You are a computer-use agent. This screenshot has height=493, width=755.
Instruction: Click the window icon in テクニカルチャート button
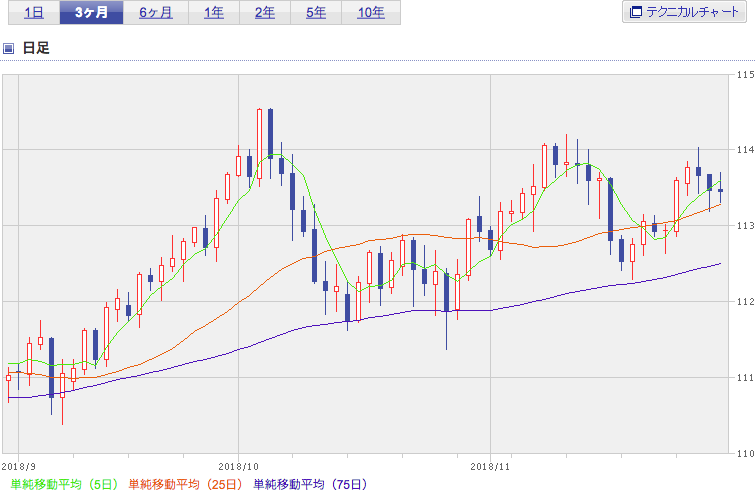[x=636, y=12]
